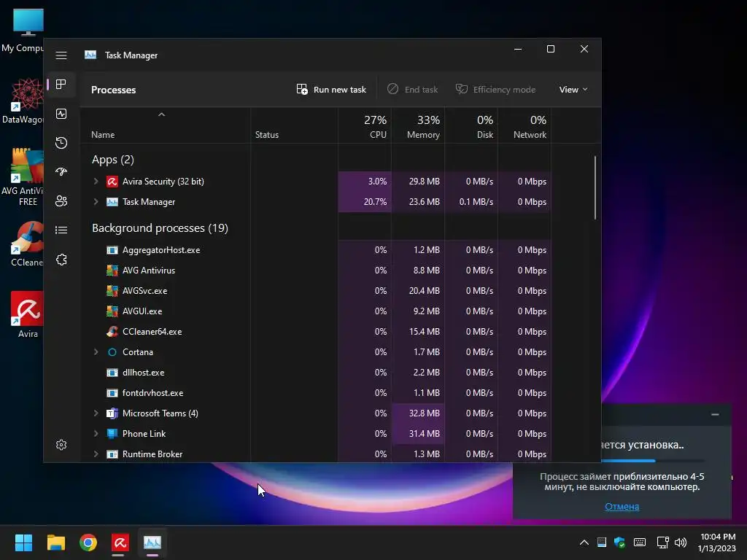
Task: Sort processes by Memory column
Action: pyautogui.click(x=418, y=127)
